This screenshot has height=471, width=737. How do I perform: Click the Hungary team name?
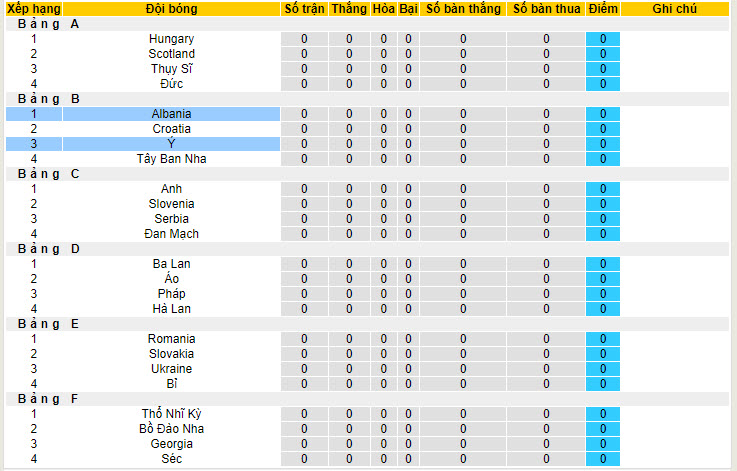[x=171, y=39]
